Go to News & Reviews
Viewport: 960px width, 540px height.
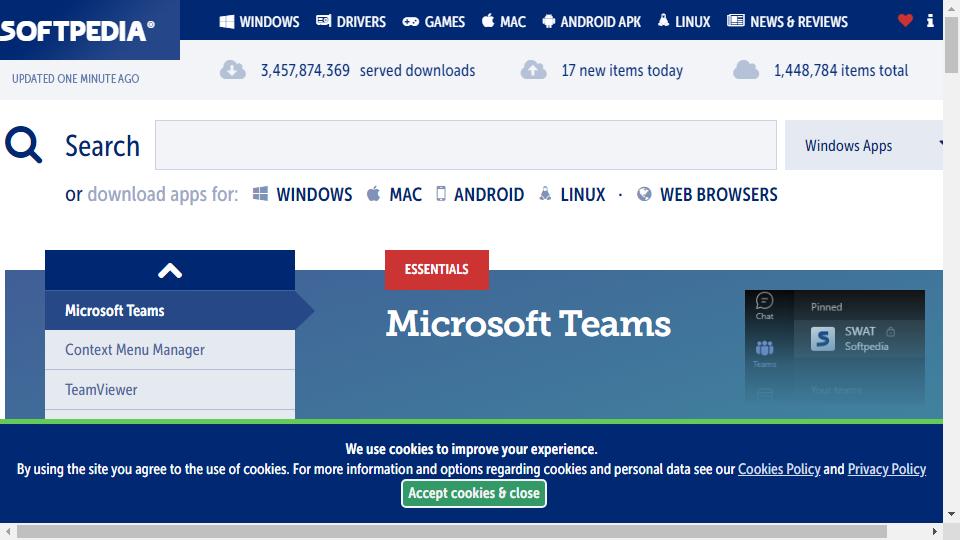(787, 21)
